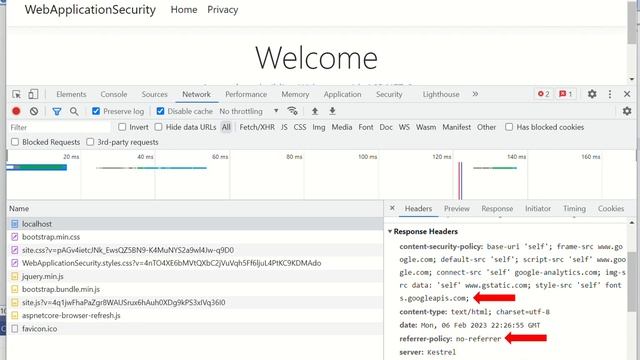Filter requests by Fetch/XHR
The height and width of the screenshot is (360, 640).
click(257, 127)
